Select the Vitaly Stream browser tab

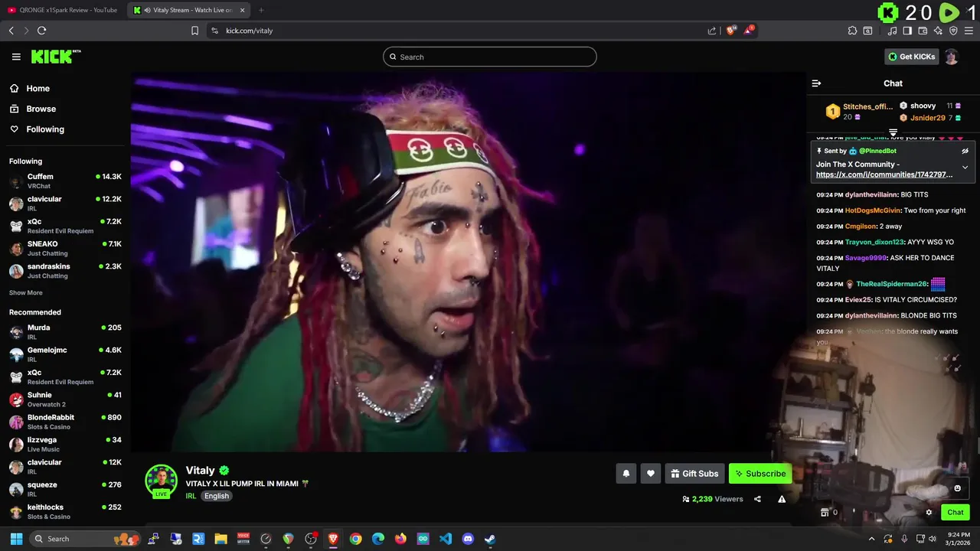[189, 10]
